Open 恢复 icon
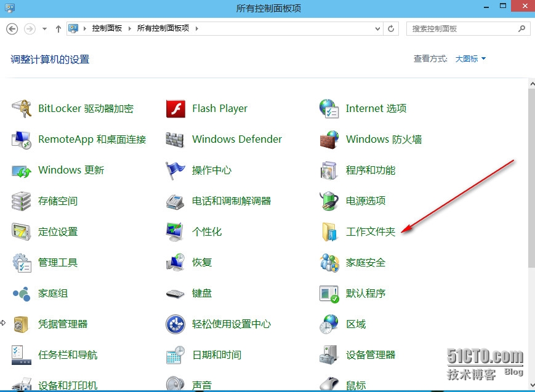Image resolution: width=535 pixels, height=392 pixels. (175, 262)
